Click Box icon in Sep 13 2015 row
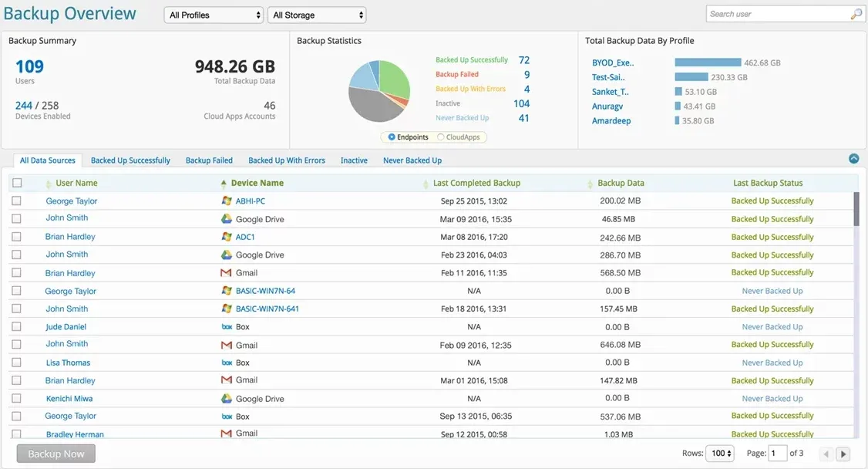 pos(227,417)
